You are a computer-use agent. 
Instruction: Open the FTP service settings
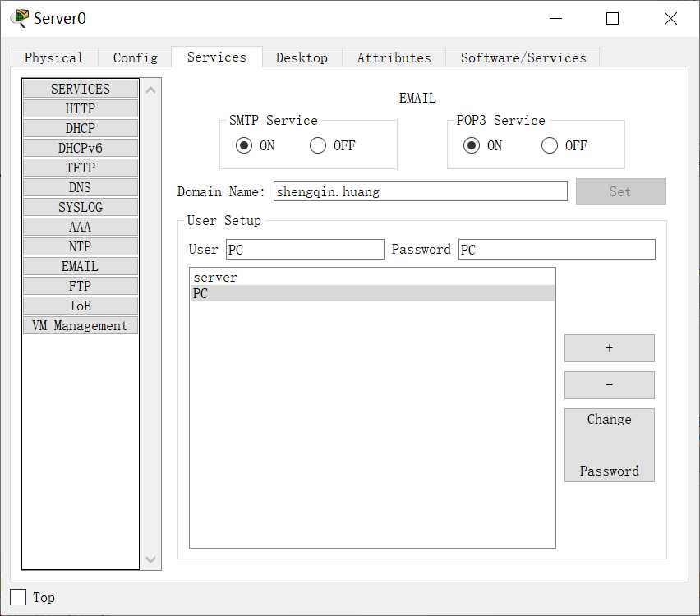[x=81, y=286]
